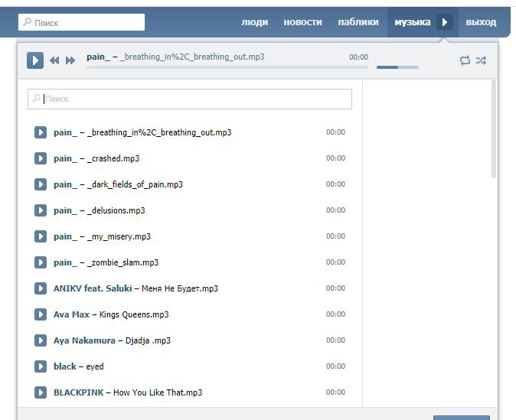Select the _dark_fields_of_pain.mp3 track title
Viewport: 516px width, 420px height.
(135, 184)
